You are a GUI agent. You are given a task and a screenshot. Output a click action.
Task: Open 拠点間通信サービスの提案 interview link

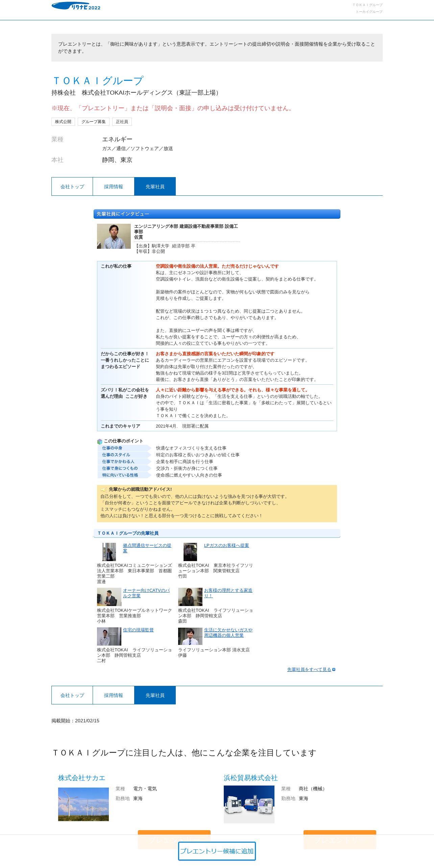pos(147,548)
